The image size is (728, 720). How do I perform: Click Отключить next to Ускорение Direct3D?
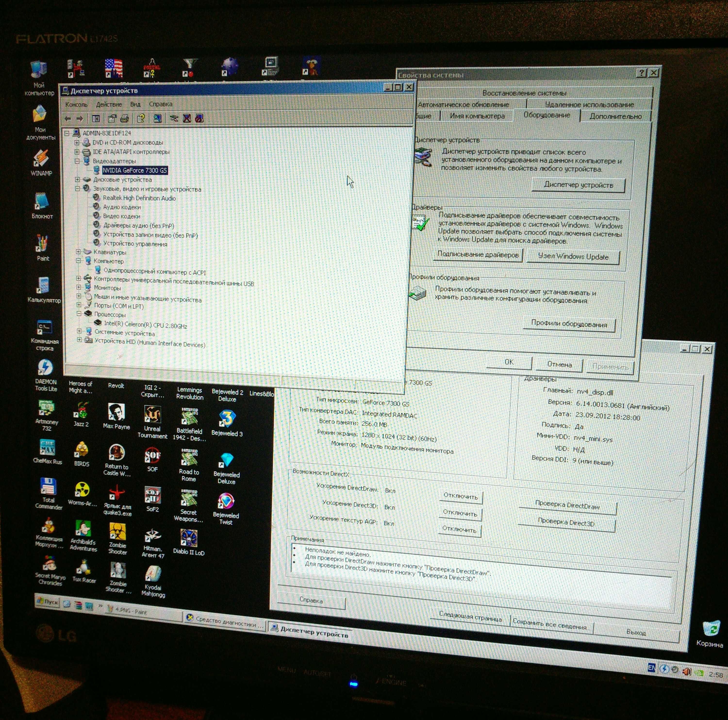click(x=460, y=513)
